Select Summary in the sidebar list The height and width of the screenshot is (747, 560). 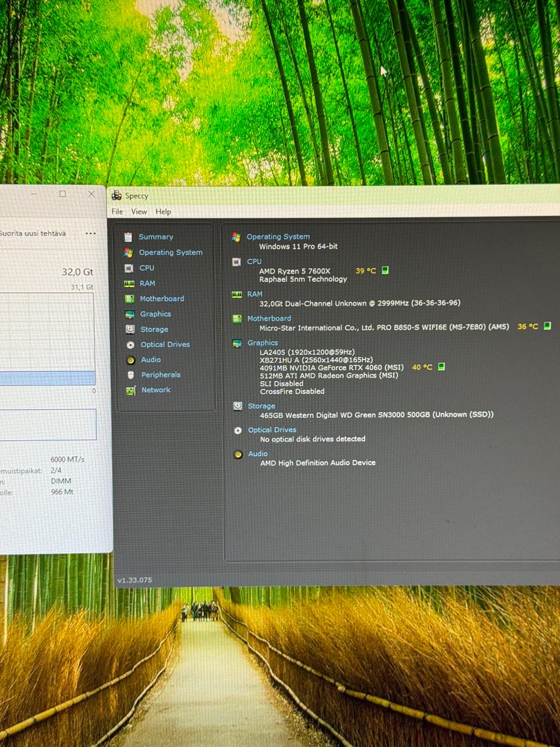tap(156, 237)
